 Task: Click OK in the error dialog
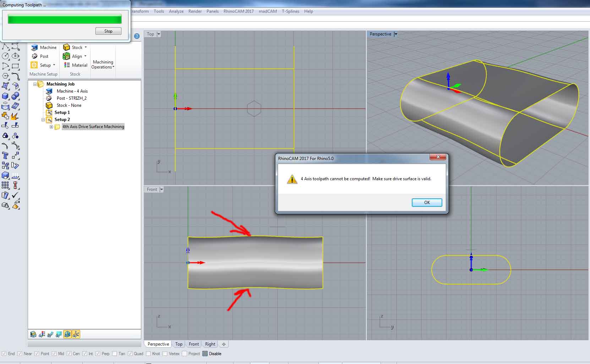[x=427, y=203]
